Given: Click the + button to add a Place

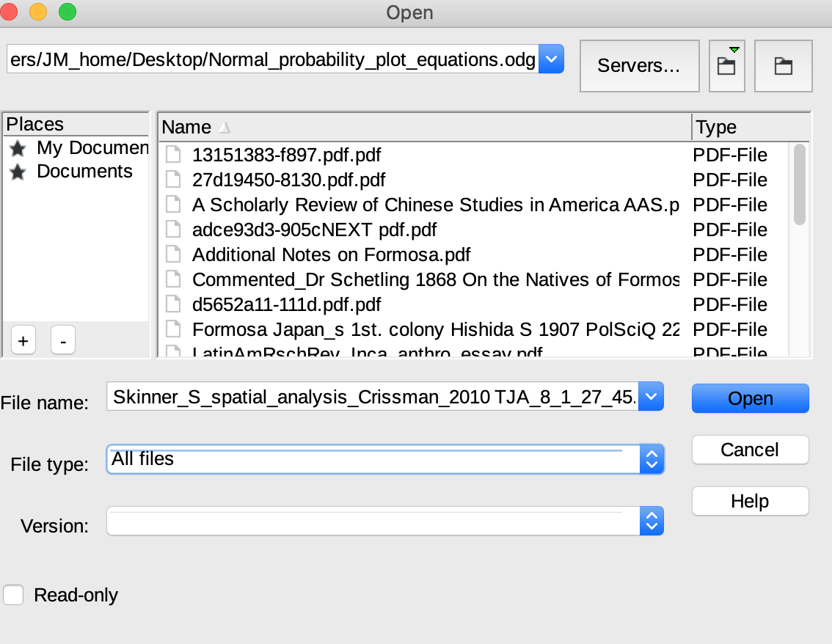Looking at the screenshot, I should pyautogui.click(x=23, y=340).
